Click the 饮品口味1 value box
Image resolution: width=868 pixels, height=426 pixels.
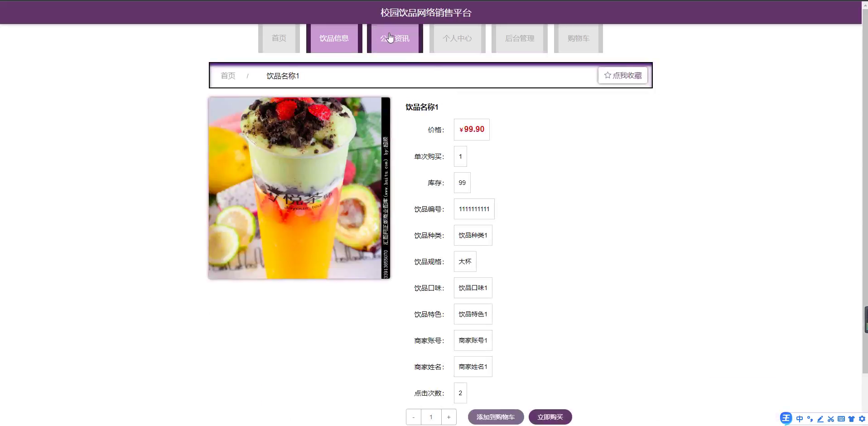[x=473, y=288]
